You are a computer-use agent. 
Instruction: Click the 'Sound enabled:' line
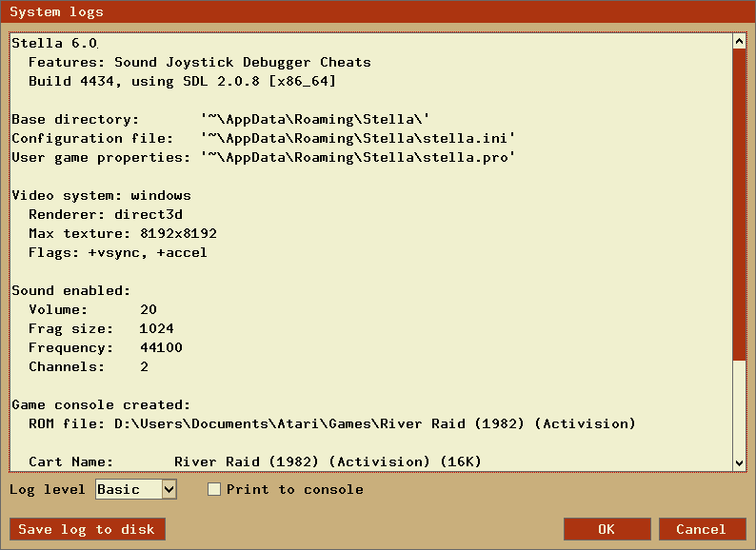tap(70, 290)
